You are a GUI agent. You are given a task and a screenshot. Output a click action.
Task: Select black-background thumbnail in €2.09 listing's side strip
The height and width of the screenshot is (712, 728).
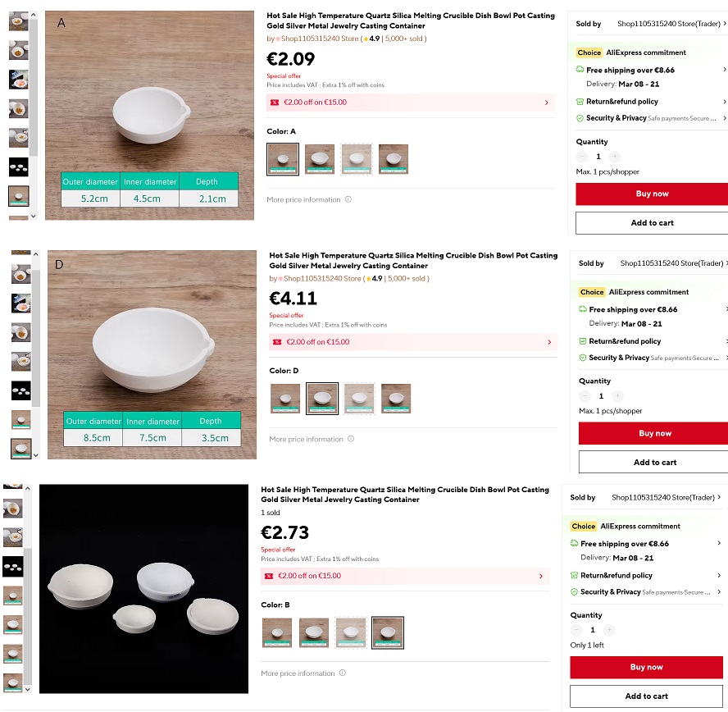pyautogui.click(x=18, y=167)
